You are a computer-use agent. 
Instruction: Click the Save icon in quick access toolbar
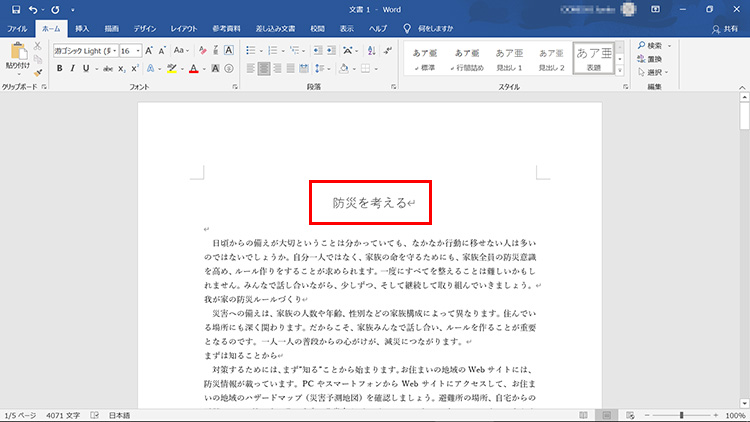click(x=16, y=10)
